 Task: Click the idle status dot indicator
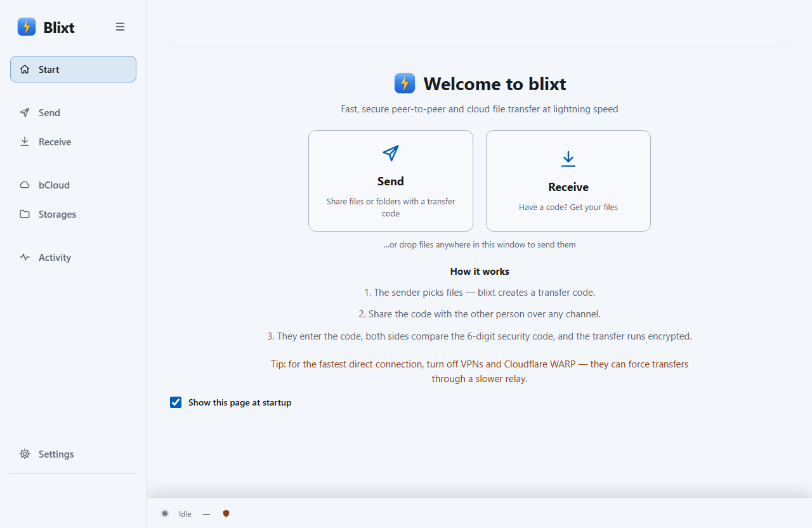tap(165, 513)
